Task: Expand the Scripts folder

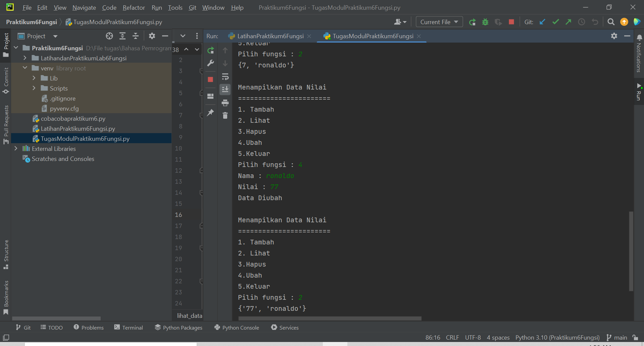Action: coord(34,88)
